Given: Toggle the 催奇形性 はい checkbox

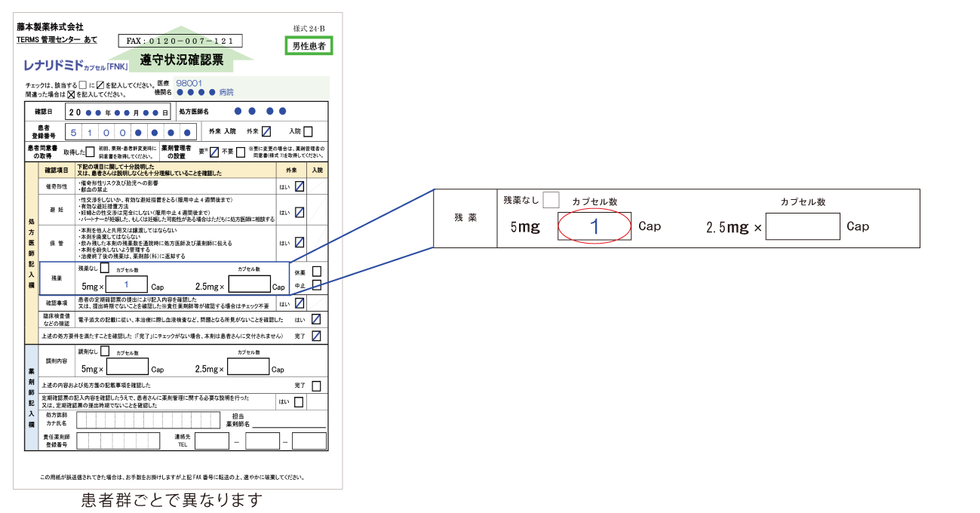Looking at the screenshot, I should point(300,186).
